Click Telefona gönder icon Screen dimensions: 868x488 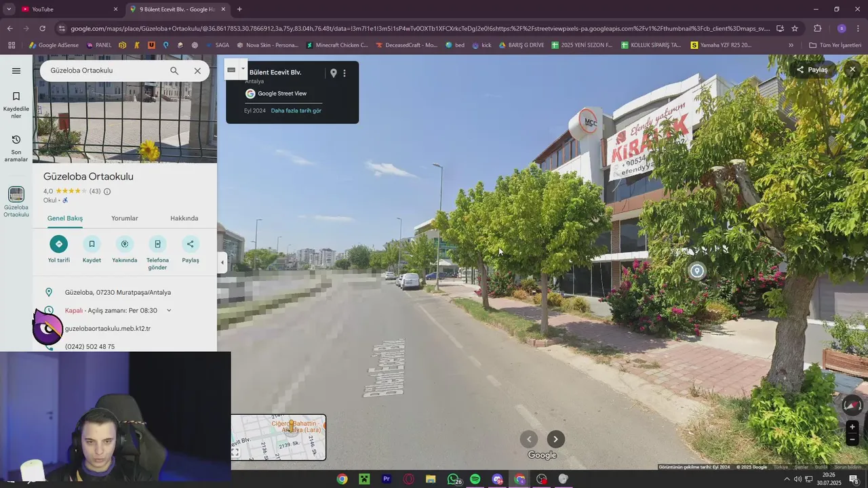tap(157, 244)
